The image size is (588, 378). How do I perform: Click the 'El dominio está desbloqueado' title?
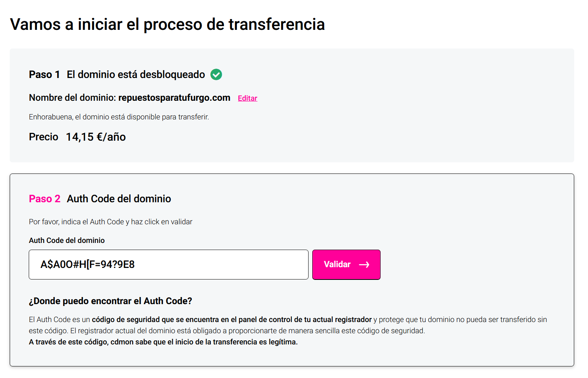pos(136,75)
